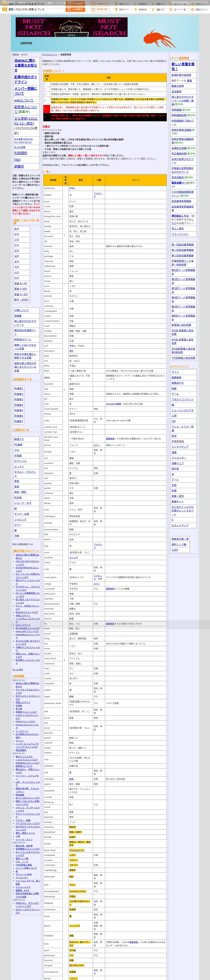Image resolution: width=210 pixels, height=980 pixels.
Task: Open the 画像逆引き sub-content link
Action: (x=178, y=383)
